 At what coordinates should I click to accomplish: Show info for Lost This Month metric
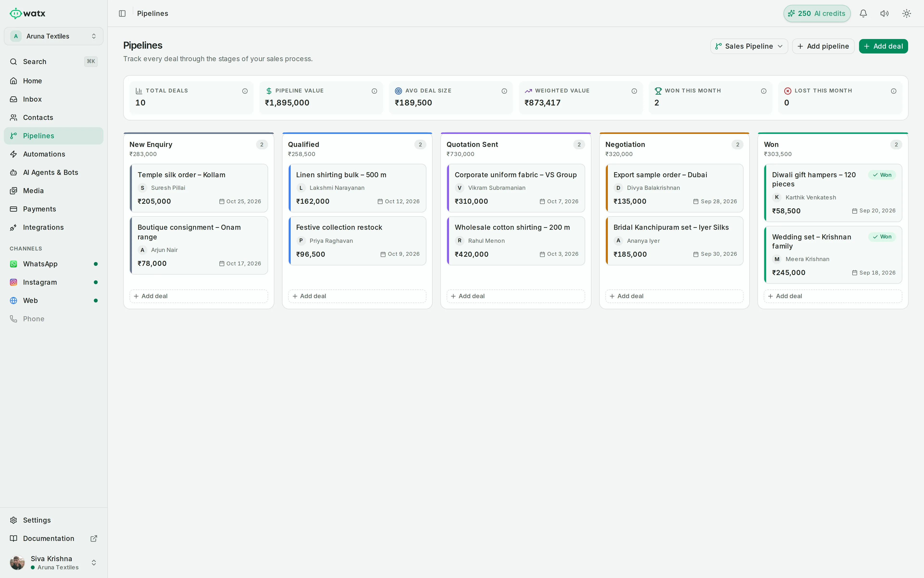click(x=893, y=91)
